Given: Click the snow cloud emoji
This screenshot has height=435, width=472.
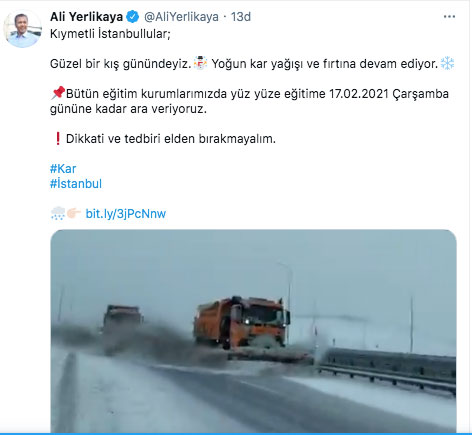Looking at the screenshot, I should 58,213.
